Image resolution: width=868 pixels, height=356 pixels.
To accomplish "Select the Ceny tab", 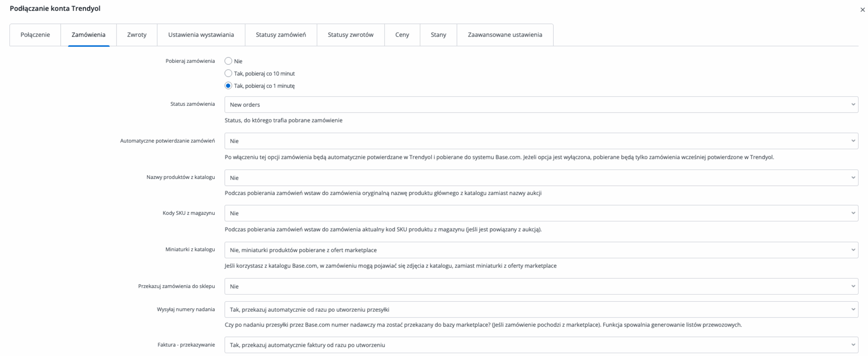I will coord(402,35).
